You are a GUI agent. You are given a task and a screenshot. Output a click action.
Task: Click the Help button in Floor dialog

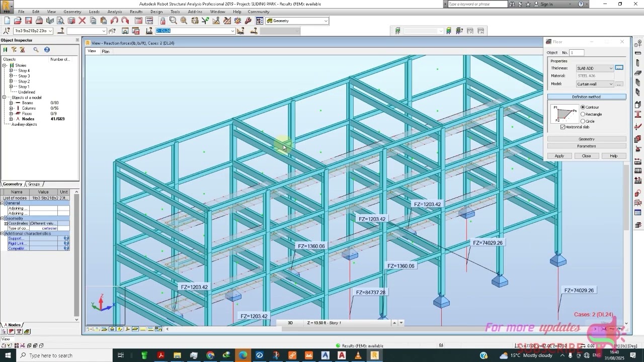613,156
